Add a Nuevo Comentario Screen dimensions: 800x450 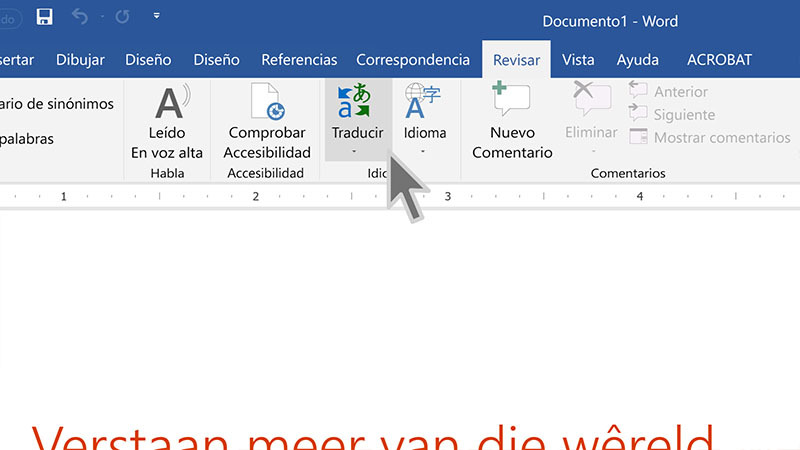click(512, 102)
